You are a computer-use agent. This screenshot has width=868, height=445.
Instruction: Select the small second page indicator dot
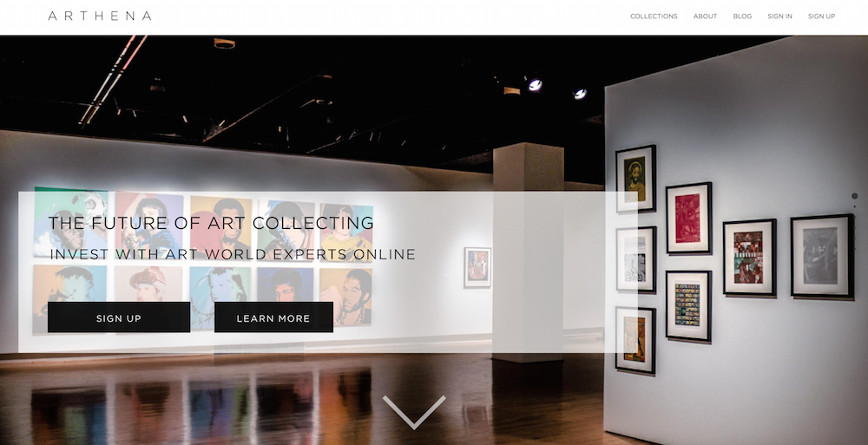[x=854, y=206]
